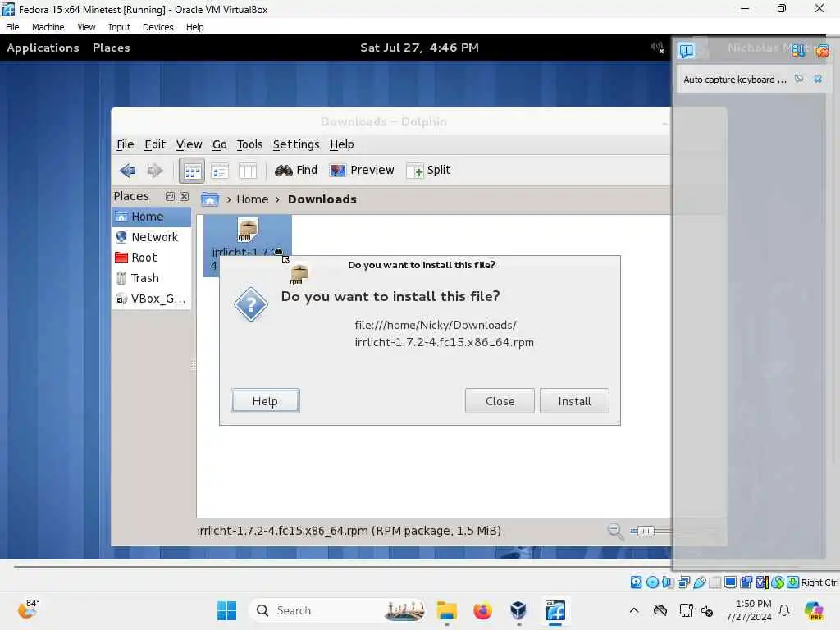Toggle Preview in Dolphin toolbar
The image size is (840, 630).
point(362,170)
